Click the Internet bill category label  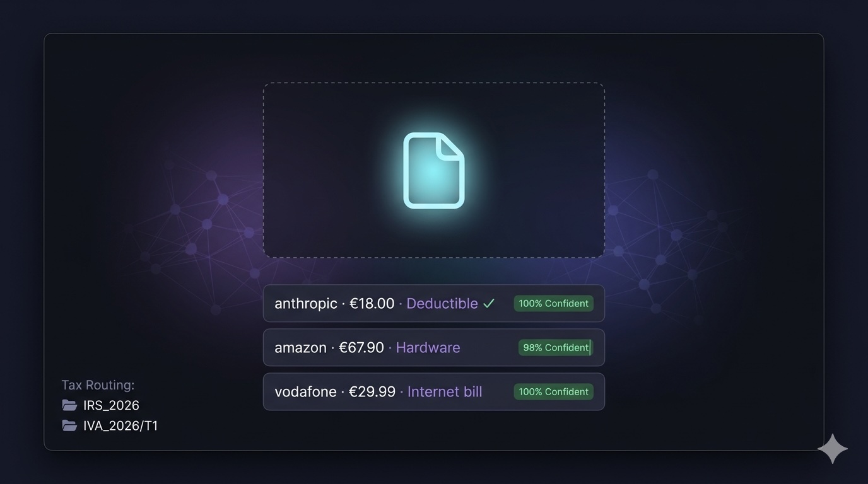coord(445,392)
